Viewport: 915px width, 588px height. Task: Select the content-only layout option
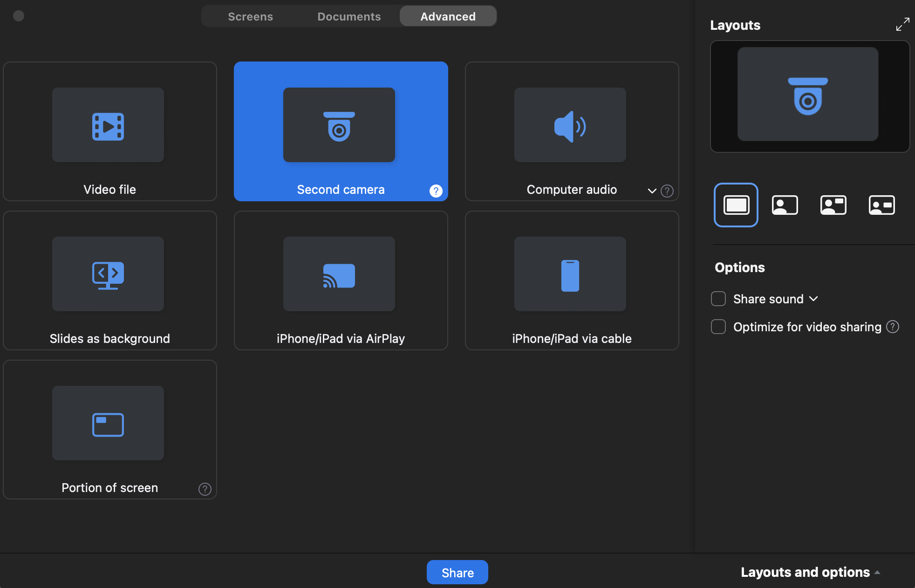click(x=736, y=205)
